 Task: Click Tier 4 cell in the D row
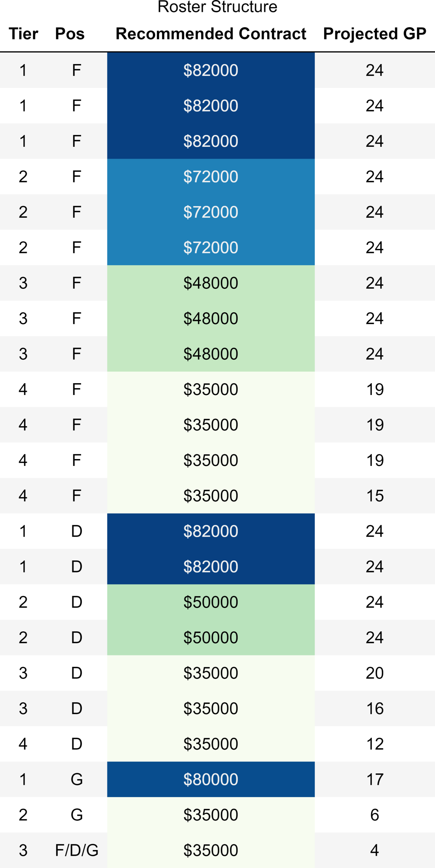click(x=23, y=744)
